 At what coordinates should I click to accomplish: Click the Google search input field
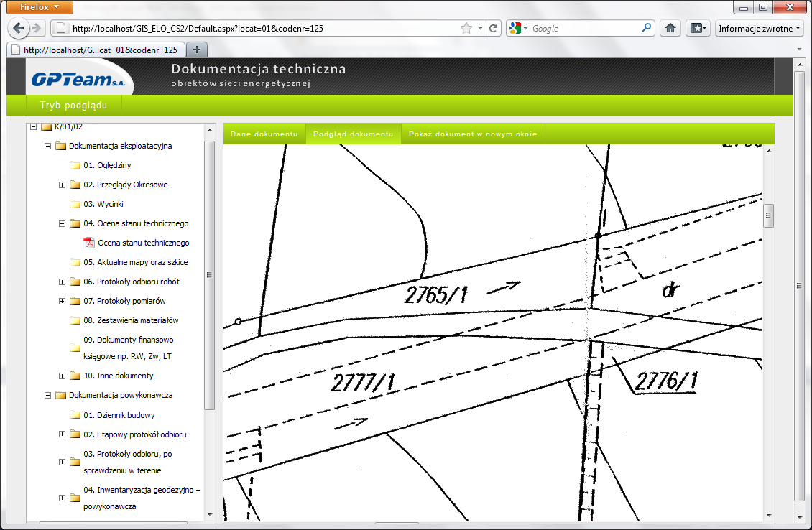coord(585,29)
